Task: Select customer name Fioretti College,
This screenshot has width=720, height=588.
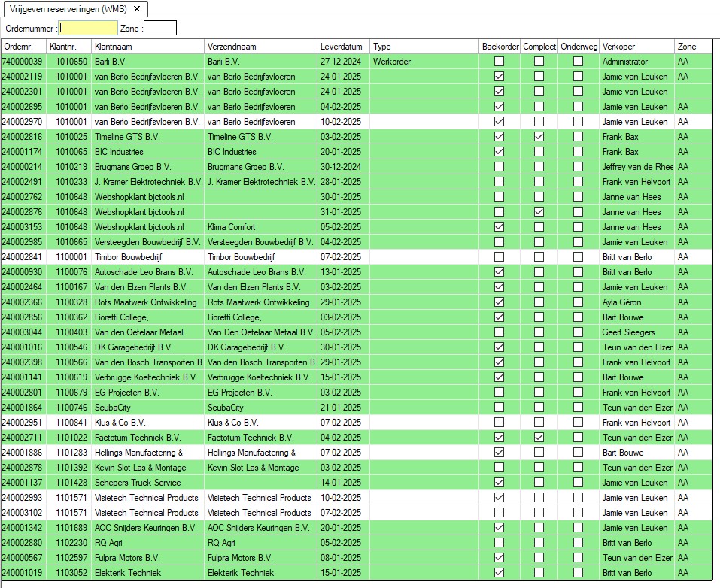Action: (x=122, y=317)
